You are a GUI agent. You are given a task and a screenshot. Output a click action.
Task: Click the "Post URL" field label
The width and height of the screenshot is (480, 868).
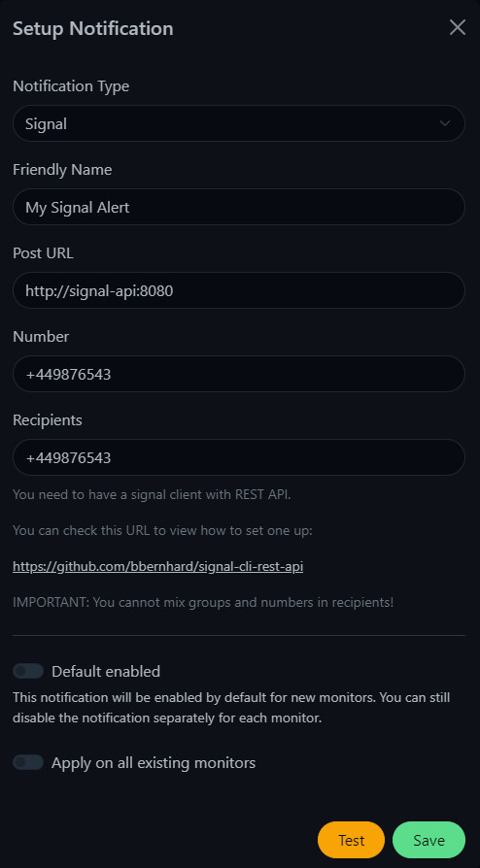(x=43, y=253)
